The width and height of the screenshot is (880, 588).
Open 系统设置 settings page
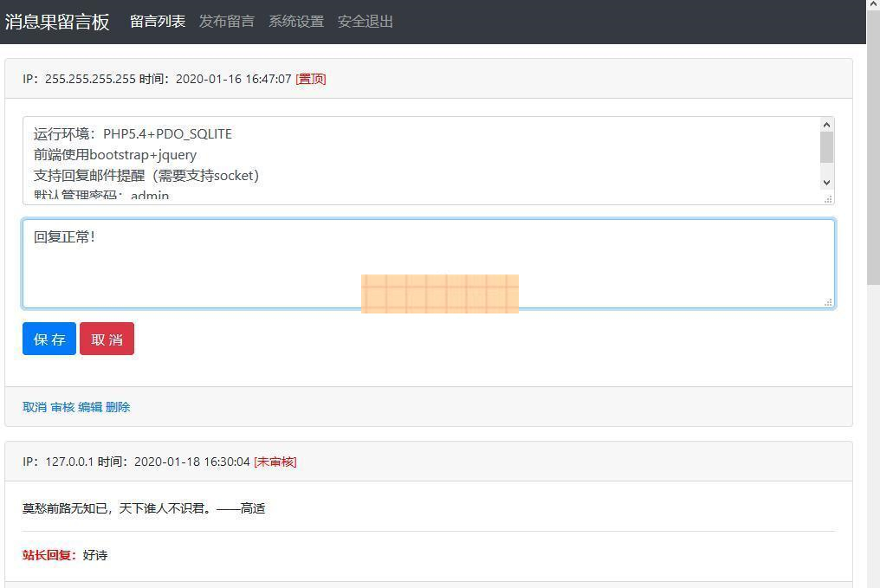[296, 22]
